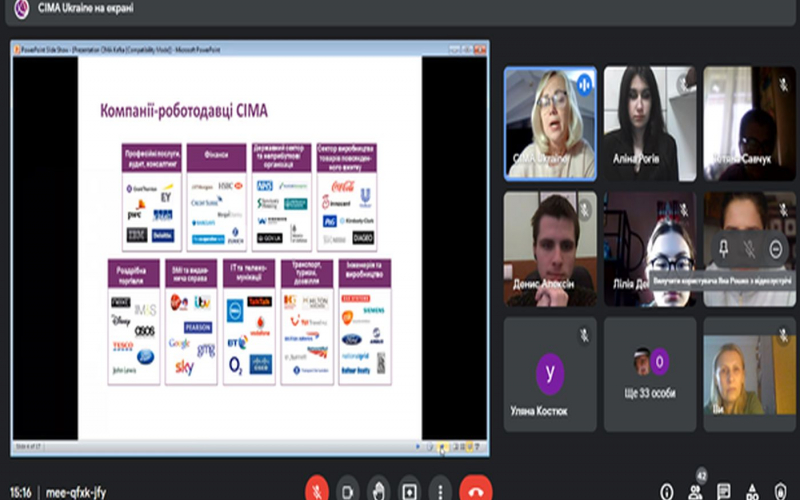
Task: Click the slide title 'Компанії-роботодавці CIMA'
Action: click(184, 111)
